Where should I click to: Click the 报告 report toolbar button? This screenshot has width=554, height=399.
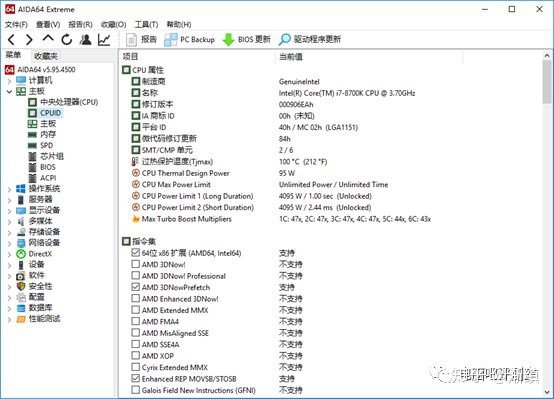click(141, 40)
